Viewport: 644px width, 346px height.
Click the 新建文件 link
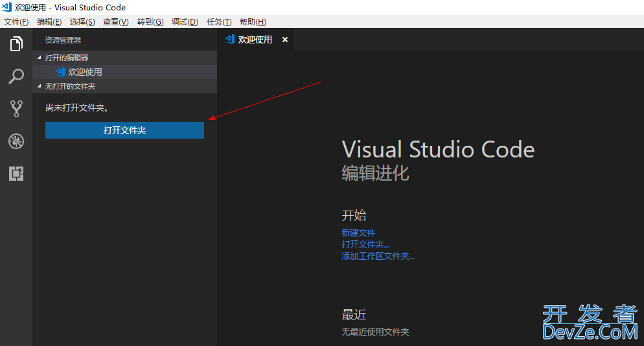click(358, 233)
